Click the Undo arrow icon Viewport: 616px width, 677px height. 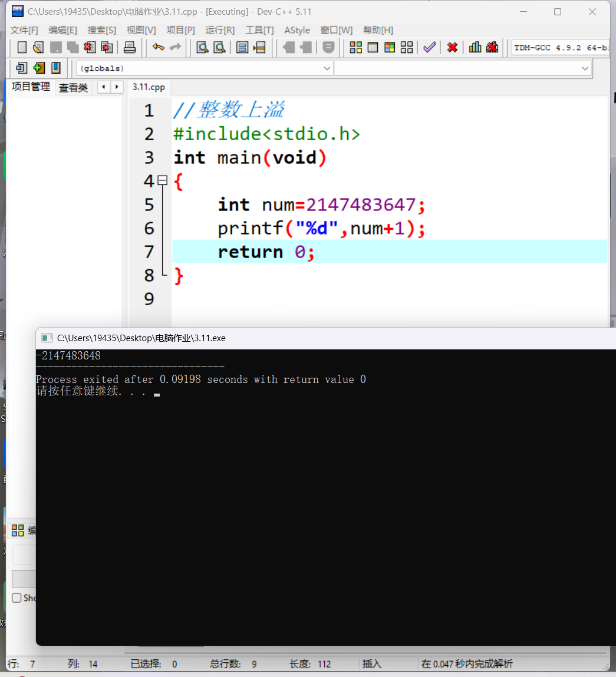(158, 47)
